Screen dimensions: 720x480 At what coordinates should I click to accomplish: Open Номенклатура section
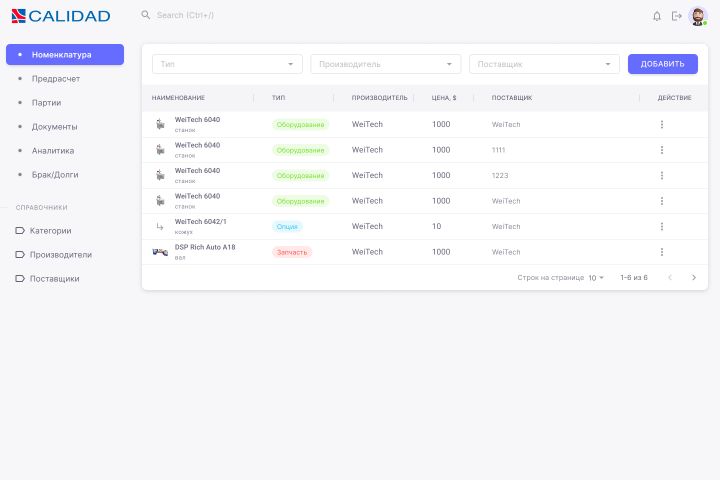click(65, 55)
